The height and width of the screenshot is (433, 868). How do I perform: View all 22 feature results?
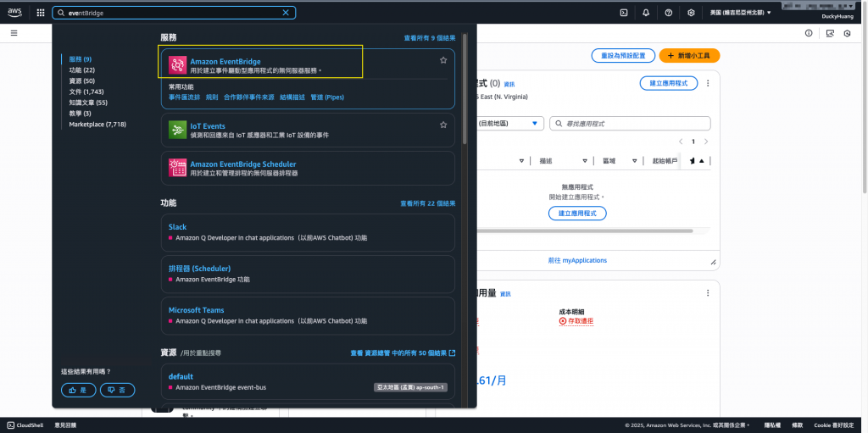point(428,203)
